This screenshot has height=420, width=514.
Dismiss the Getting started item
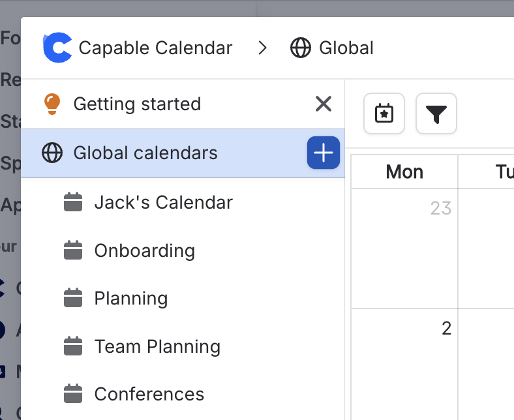click(324, 104)
